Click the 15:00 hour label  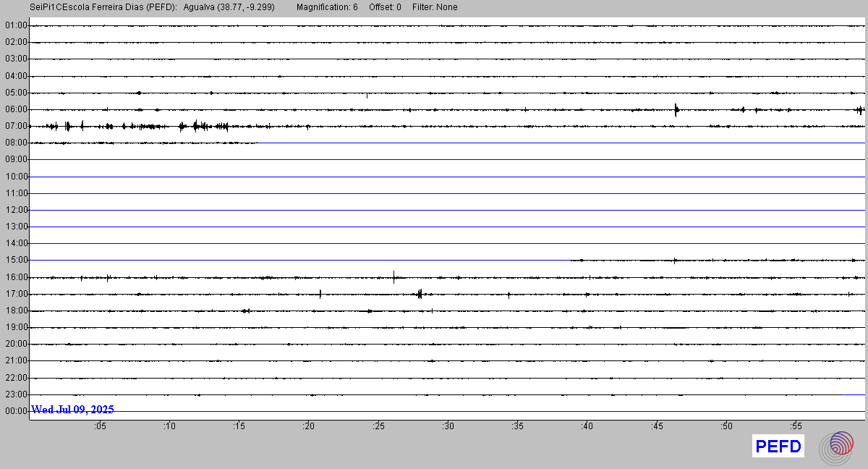click(x=16, y=260)
